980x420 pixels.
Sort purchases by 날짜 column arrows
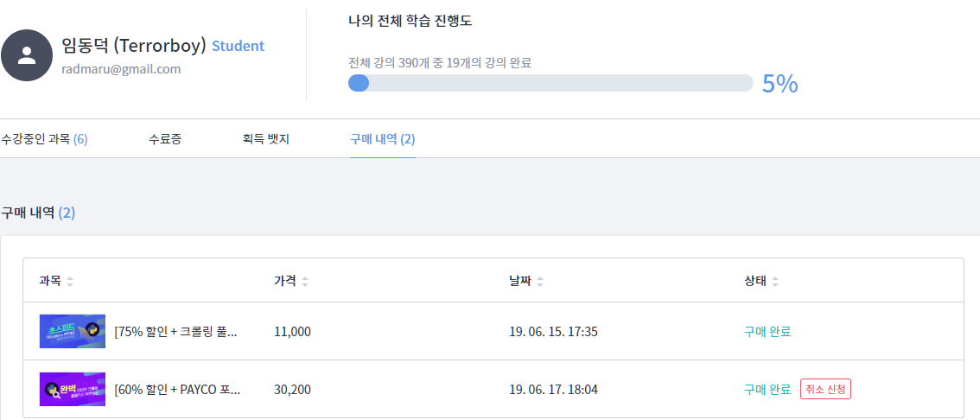(540, 282)
